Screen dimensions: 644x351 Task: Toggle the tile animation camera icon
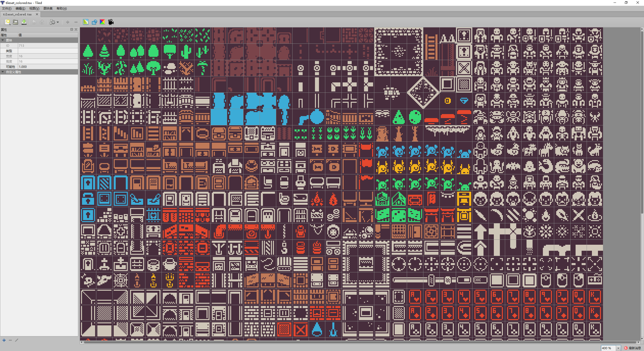pos(111,22)
